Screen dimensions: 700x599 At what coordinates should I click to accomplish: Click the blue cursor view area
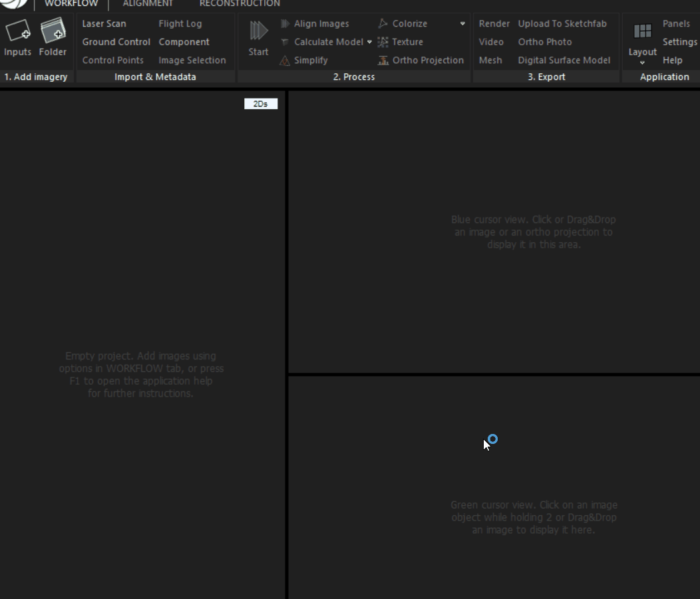(494, 232)
